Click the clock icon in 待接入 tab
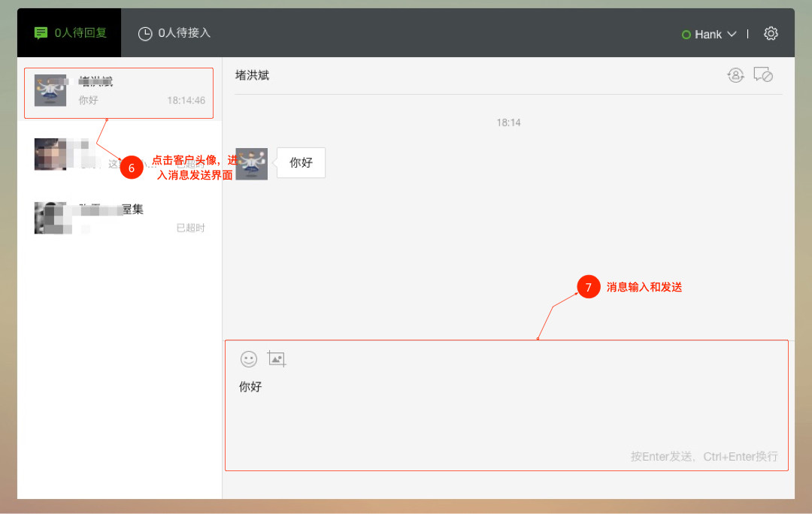812x514 pixels. [145, 34]
